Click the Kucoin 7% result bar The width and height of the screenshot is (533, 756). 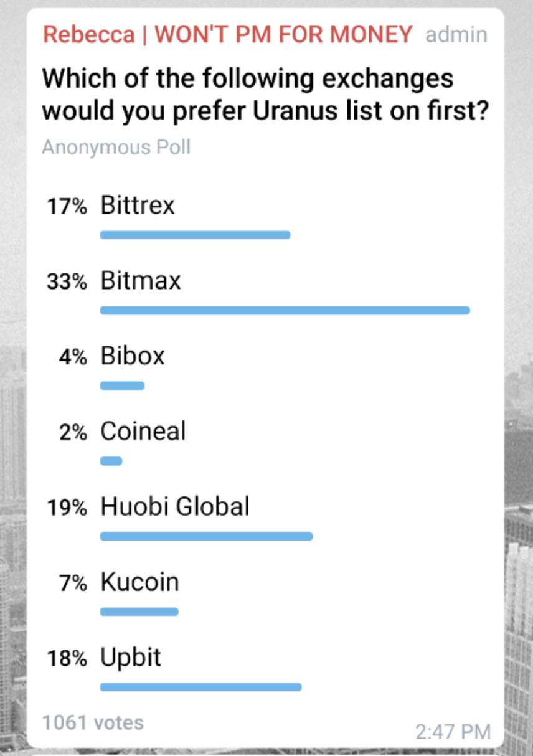point(139,612)
